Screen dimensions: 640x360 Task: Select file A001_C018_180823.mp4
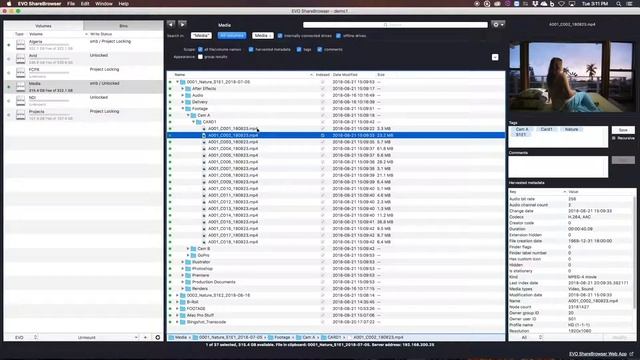(x=233, y=242)
